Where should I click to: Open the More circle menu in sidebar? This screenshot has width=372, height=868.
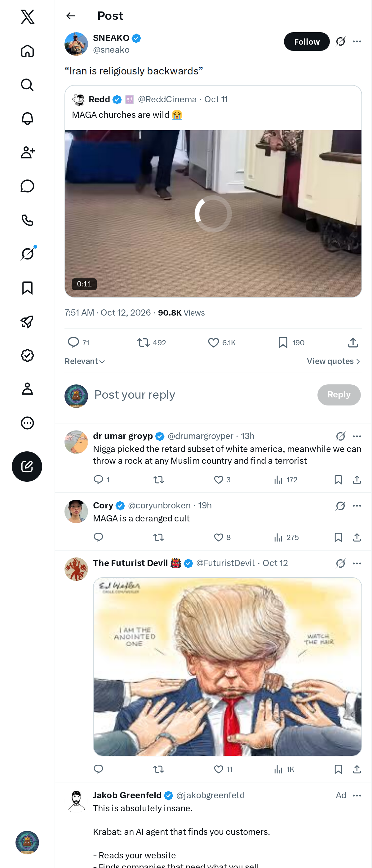point(27,423)
